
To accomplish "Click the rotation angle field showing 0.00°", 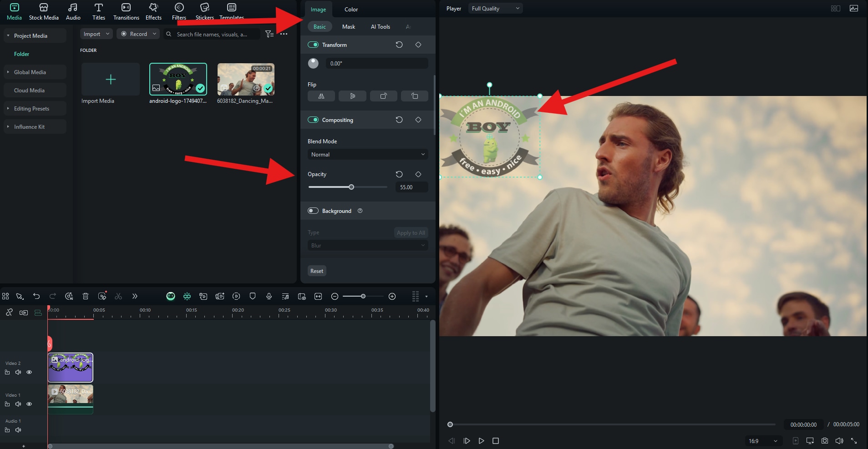I will click(x=376, y=63).
